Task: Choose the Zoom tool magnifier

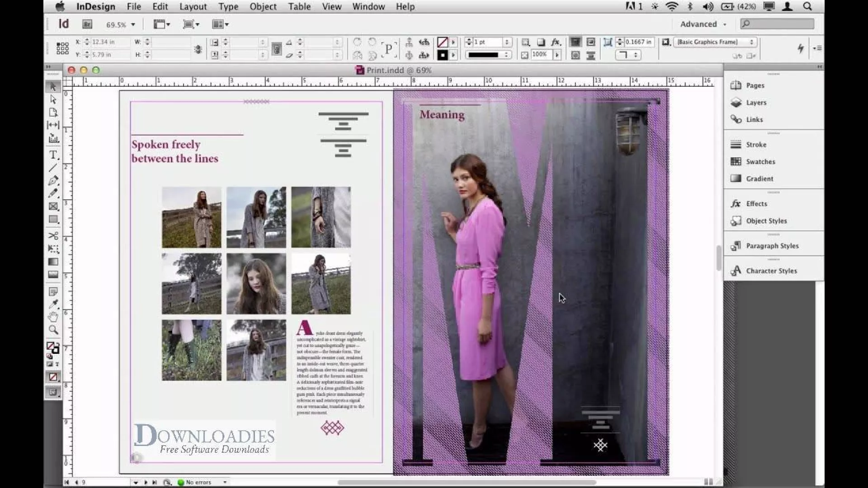Action: click(x=53, y=330)
